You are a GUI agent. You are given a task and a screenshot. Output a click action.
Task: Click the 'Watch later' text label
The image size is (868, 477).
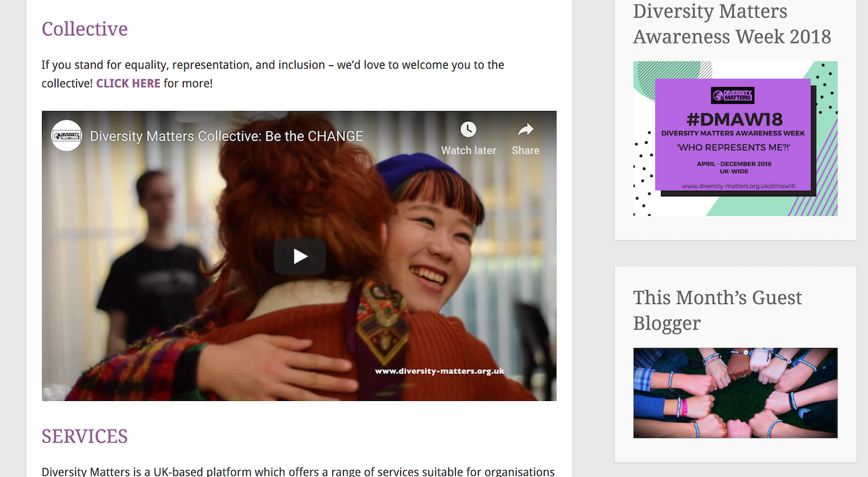click(469, 151)
